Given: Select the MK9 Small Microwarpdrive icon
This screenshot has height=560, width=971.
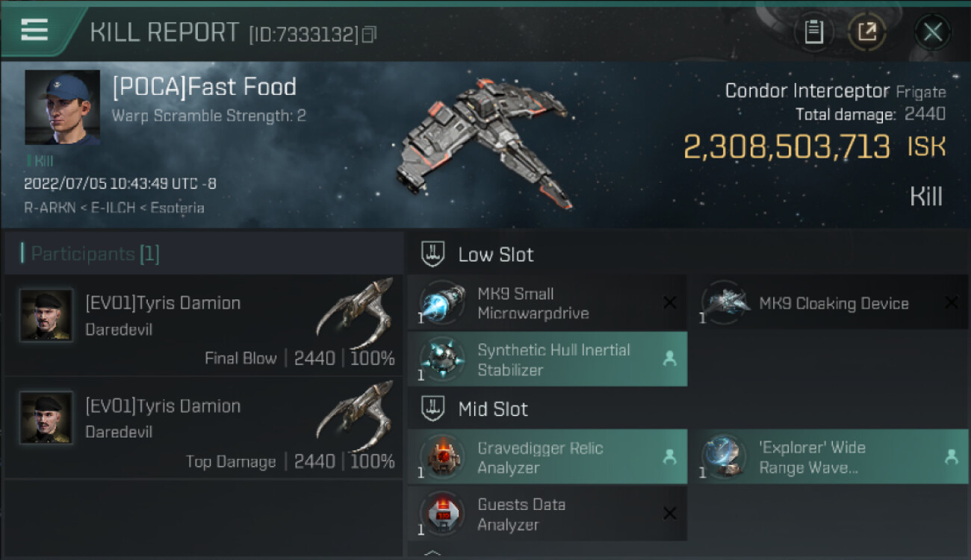Looking at the screenshot, I should coord(442,303).
